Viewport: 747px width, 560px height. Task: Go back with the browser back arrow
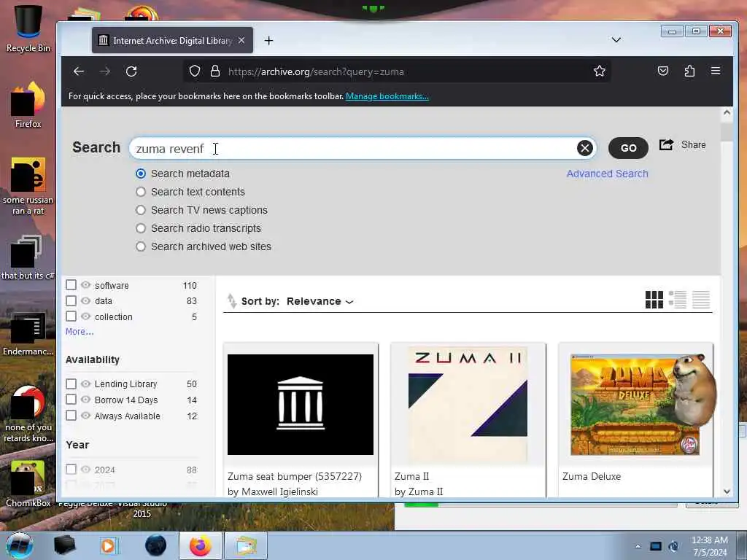tap(79, 71)
